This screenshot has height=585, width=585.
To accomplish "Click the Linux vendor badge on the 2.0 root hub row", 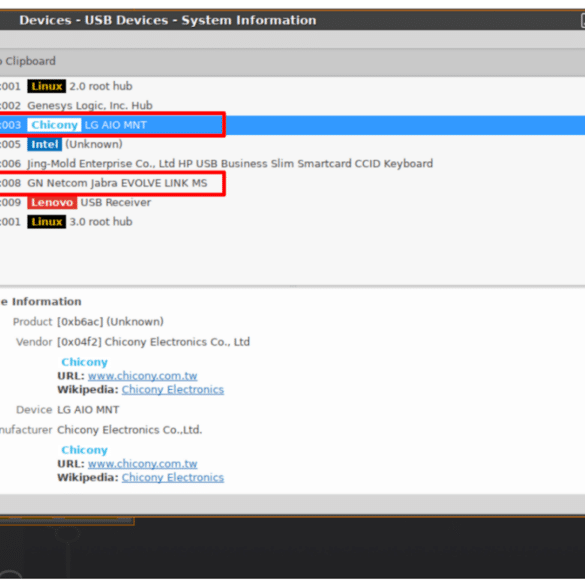I will (47, 86).
